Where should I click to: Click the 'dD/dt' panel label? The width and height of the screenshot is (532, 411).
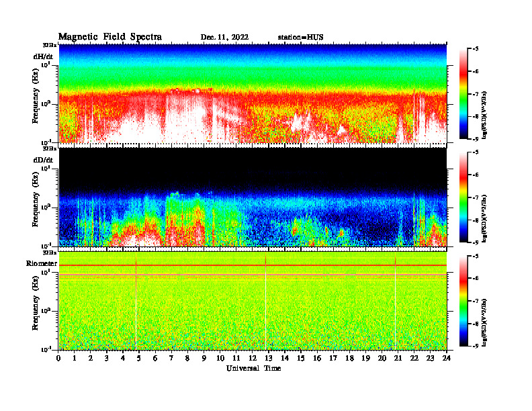[43, 160]
